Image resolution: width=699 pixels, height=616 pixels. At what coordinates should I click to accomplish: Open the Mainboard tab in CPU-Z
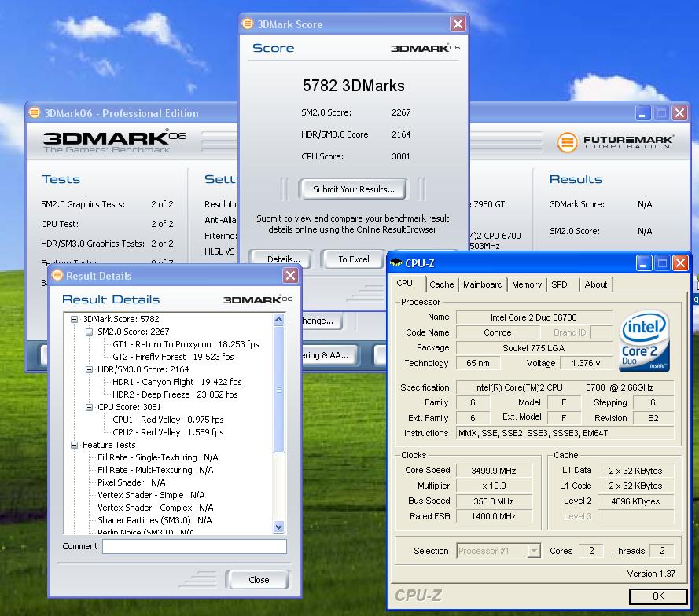coord(483,284)
